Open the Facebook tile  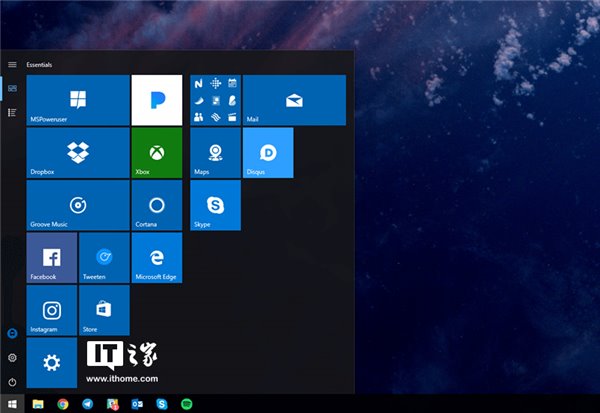pos(52,258)
